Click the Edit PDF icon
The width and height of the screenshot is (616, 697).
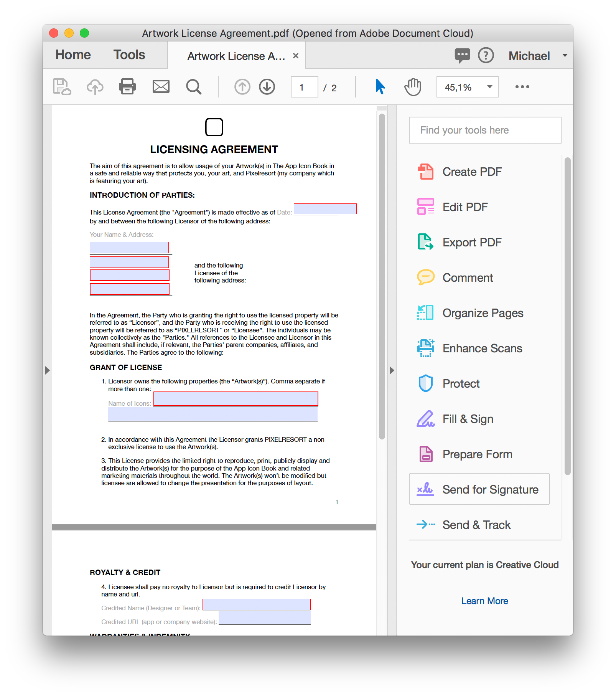coord(425,207)
